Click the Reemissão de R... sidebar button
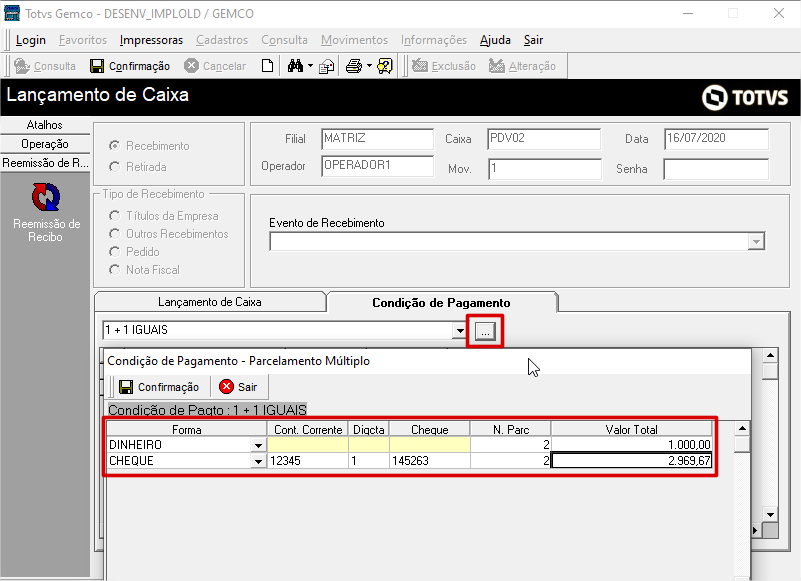Viewport: 801px width, 581px height. (45, 163)
